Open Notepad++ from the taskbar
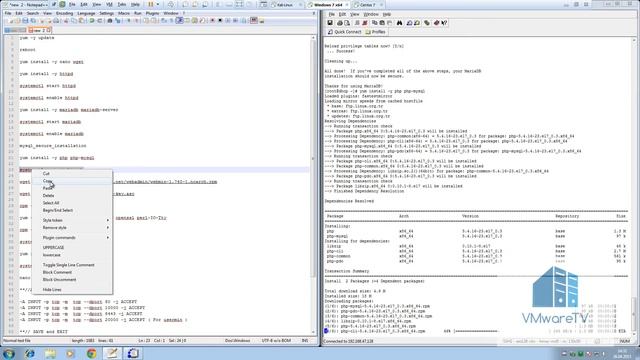Image resolution: width=640 pixels, height=360 pixels. 112,353
